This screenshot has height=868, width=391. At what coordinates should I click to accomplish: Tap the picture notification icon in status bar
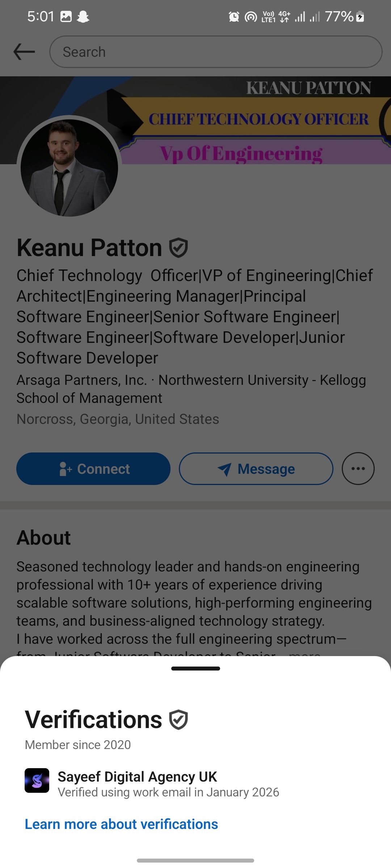point(66,17)
